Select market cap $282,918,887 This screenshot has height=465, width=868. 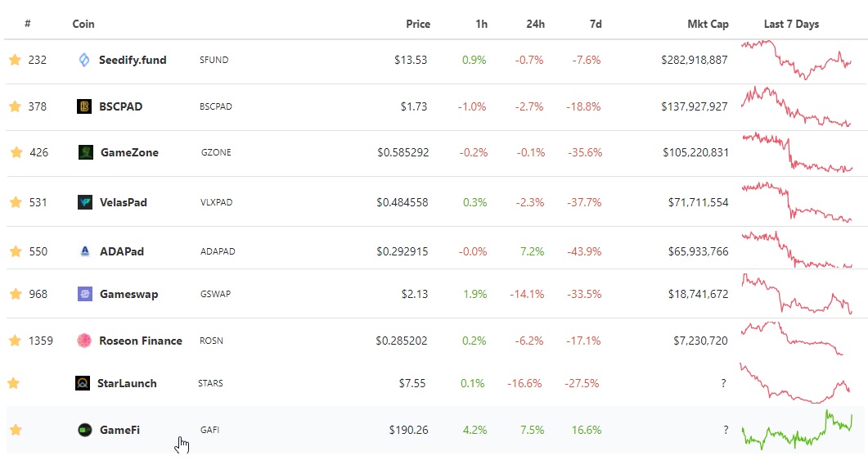695,60
